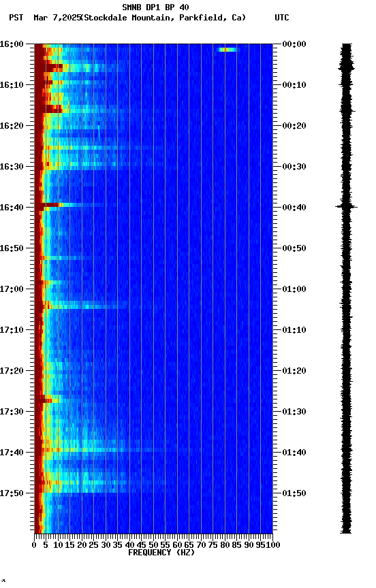Image resolution: width=376 pixels, height=588 pixels.
Task: Click the FREQUENCY (HZ) axis label
Action: 161,553
